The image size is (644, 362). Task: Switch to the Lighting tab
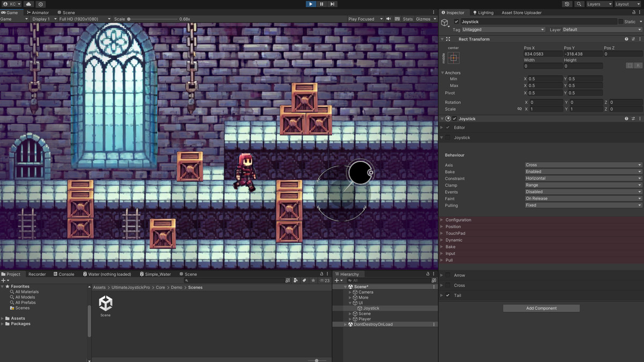(485, 12)
